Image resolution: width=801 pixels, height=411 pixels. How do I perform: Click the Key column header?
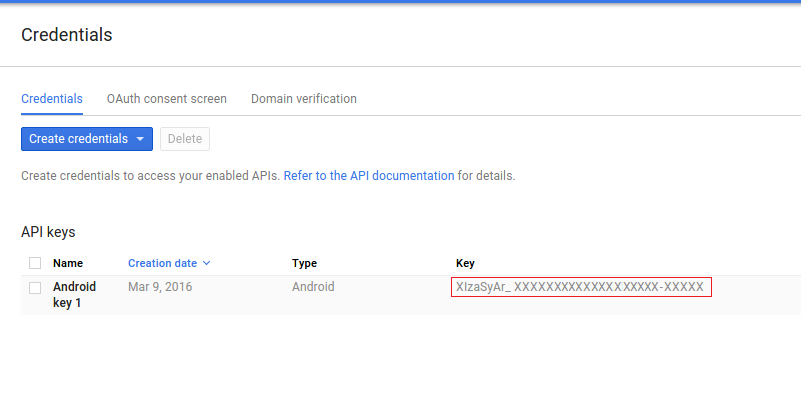pos(465,263)
